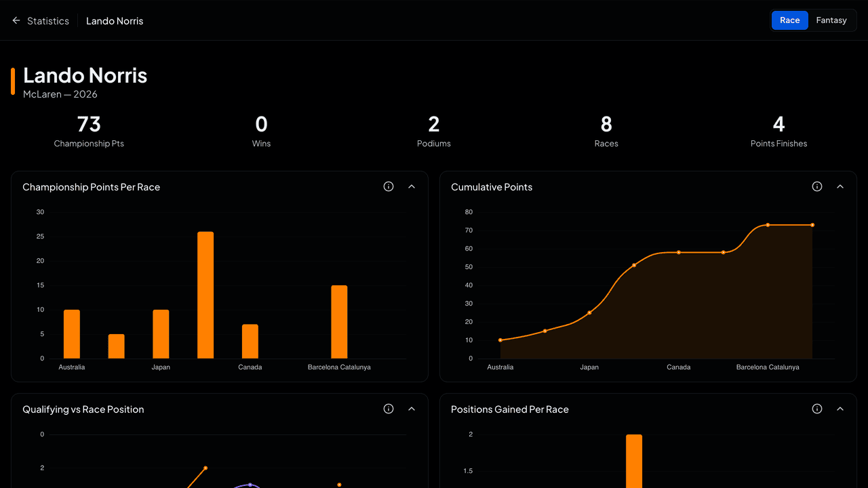Click the tallest bar in points chart
868x488 pixels.
pos(205,295)
